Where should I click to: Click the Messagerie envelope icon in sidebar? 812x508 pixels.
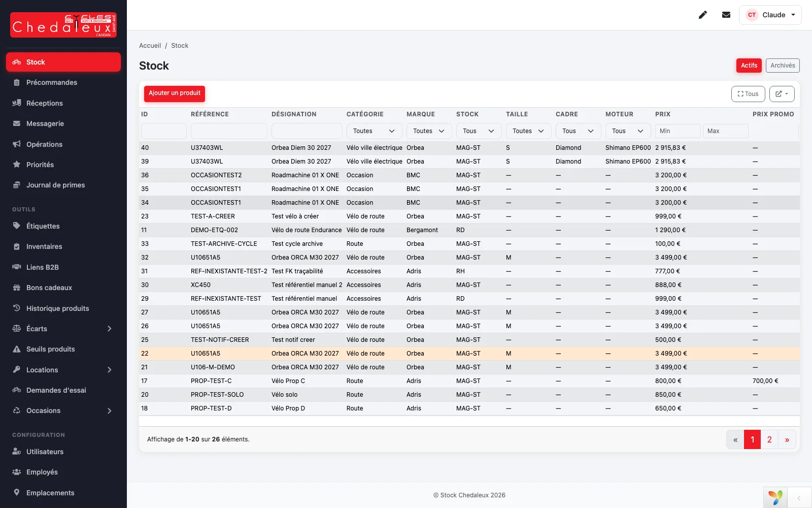tap(17, 123)
